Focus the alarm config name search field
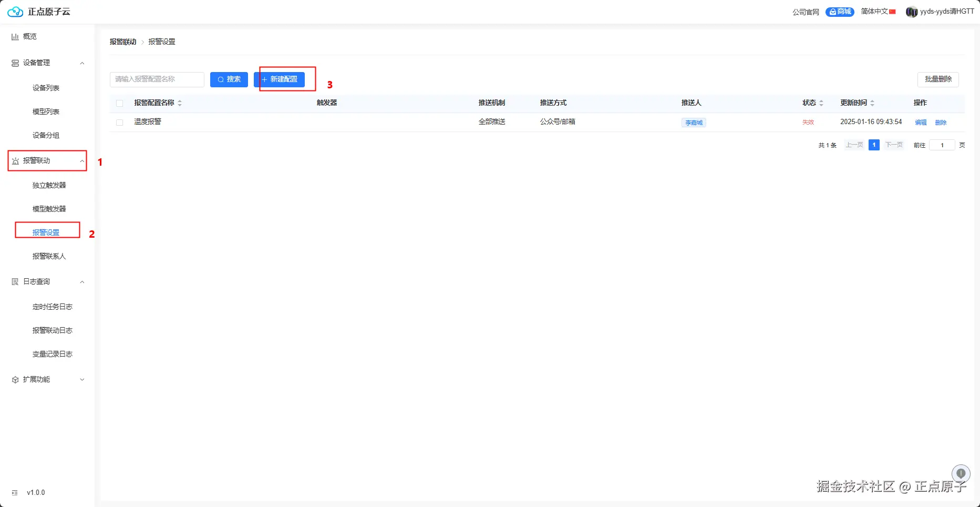The height and width of the screenshot is (507, 980). coord(157,79)
